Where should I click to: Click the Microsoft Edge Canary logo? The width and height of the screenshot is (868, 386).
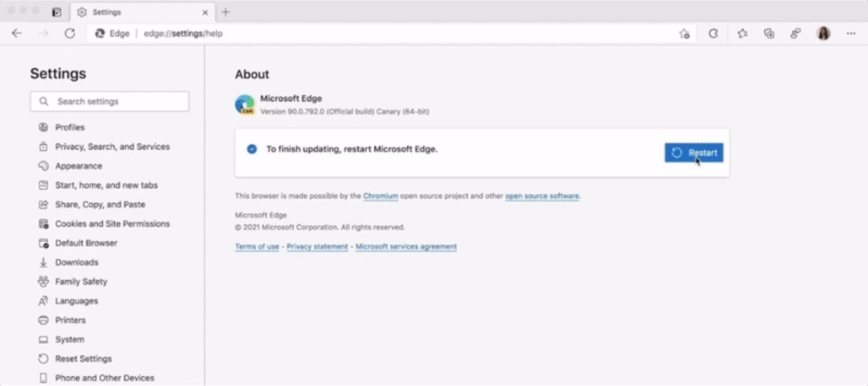pos(245,105)
